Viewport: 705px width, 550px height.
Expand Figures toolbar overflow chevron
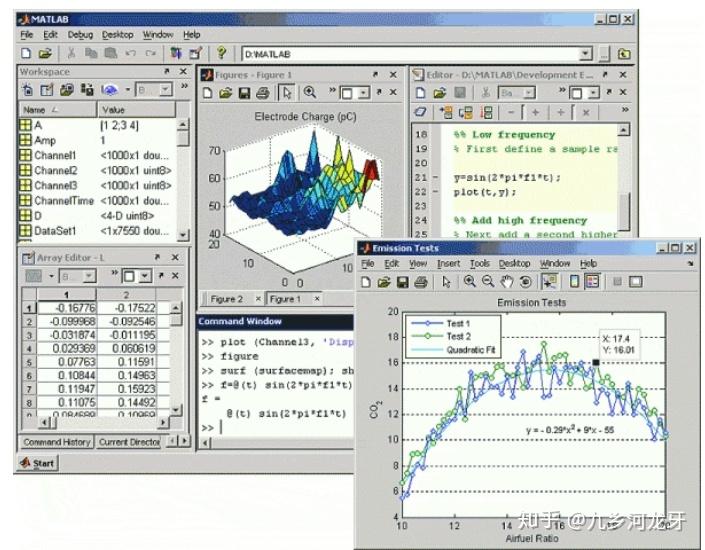tap(332, 90)
